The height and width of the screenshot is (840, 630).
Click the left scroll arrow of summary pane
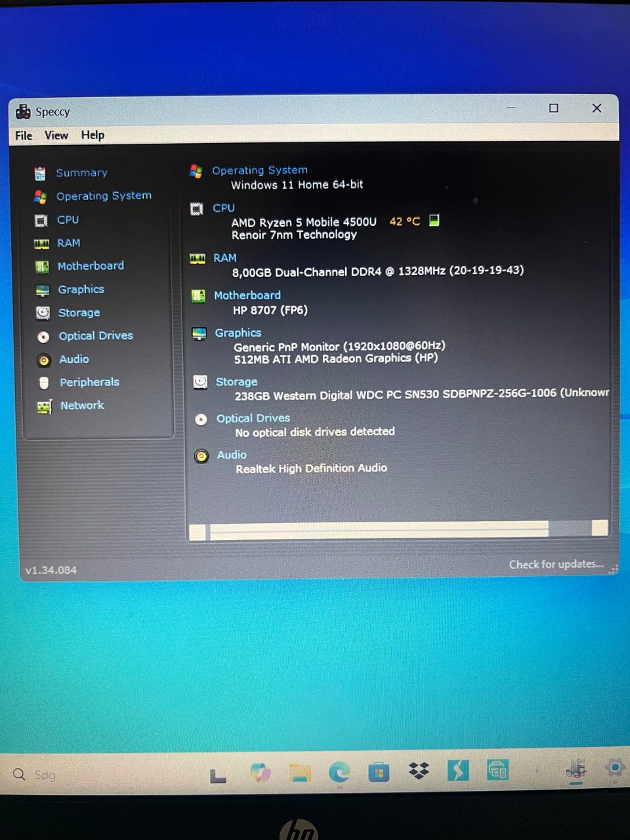coord(198,532)
